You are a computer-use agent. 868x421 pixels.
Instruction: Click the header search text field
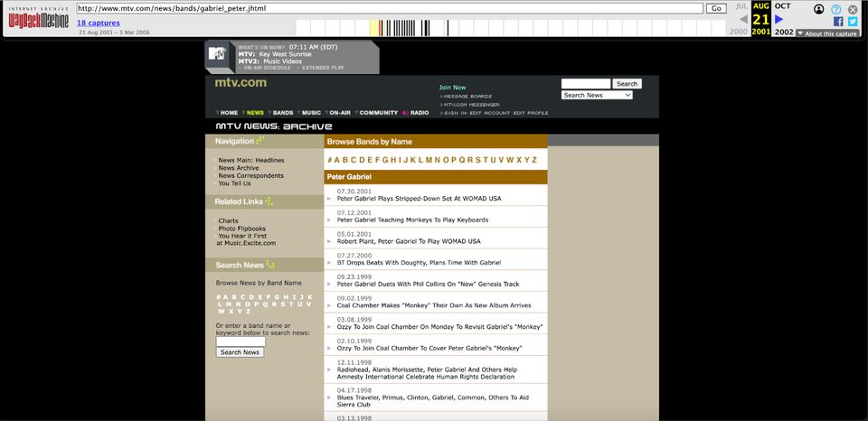(x=586, y=83)
